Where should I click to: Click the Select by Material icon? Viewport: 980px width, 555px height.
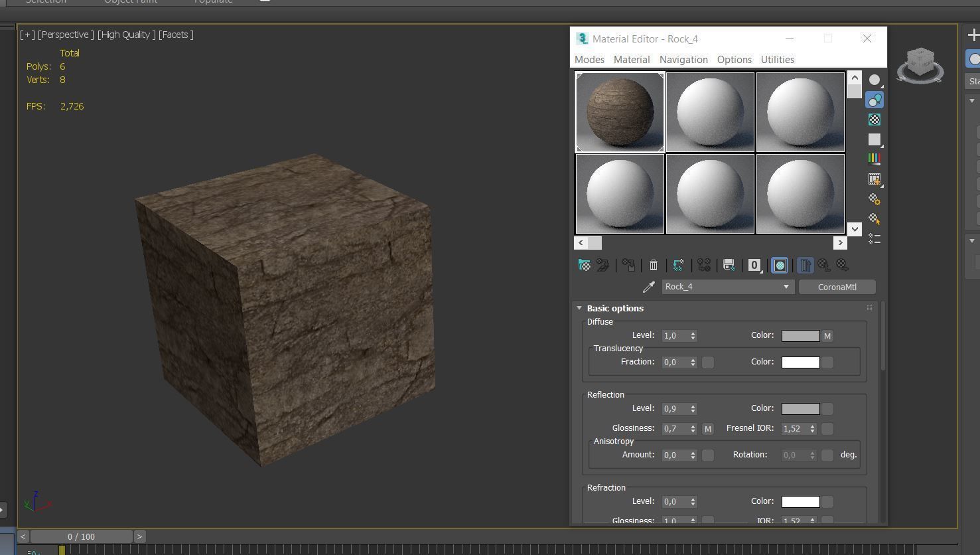click(x=875, y=219)
